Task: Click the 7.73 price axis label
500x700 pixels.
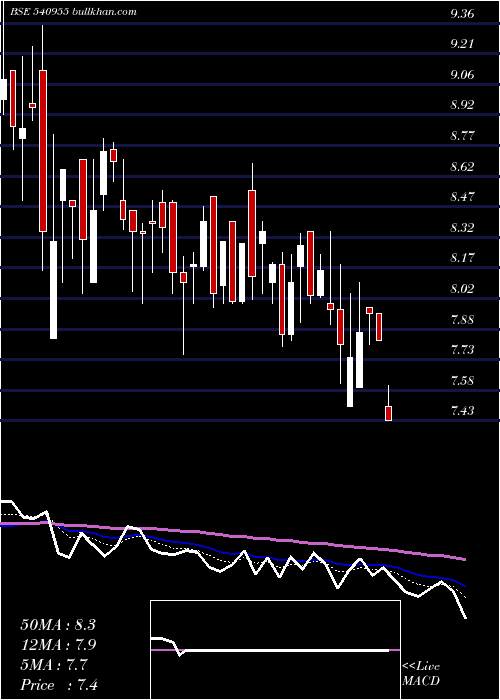Action: coord(462,350)
